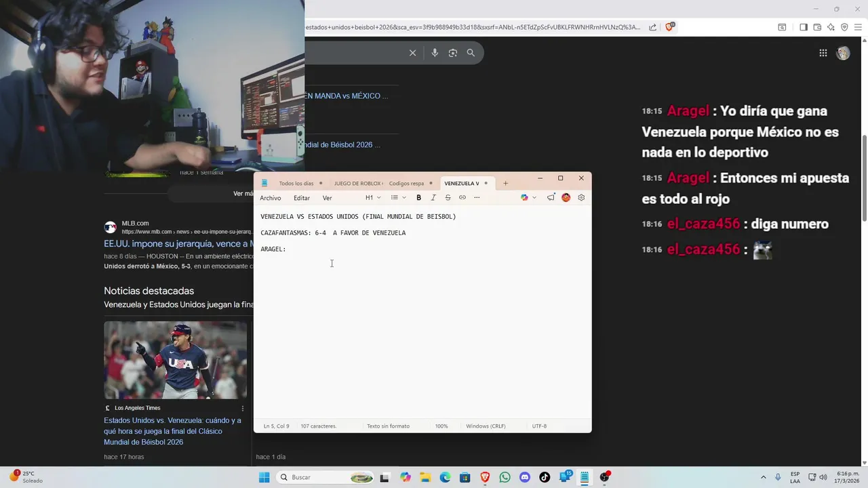The height and width of the screenshot is (488, 868).
Task: Clear the Google search box text
Action: (x=412, y=53)
